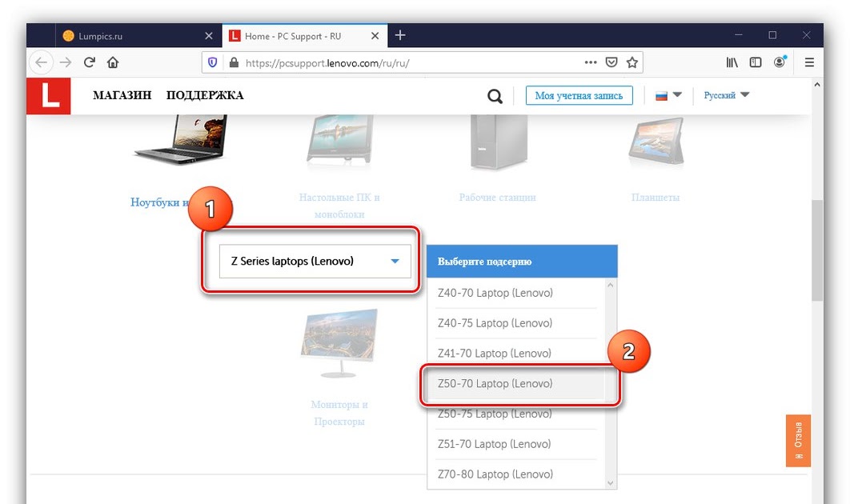Select Z40-75 Laptop (Lenovo)
This screenshot has width=850, height=504.
pyautogui.click(x=515, y=323)
